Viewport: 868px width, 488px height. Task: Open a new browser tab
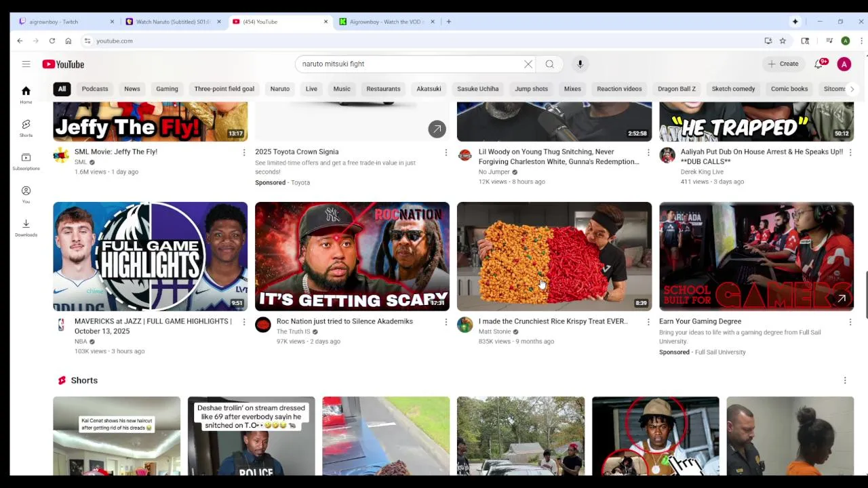click(x=448, y=22)
